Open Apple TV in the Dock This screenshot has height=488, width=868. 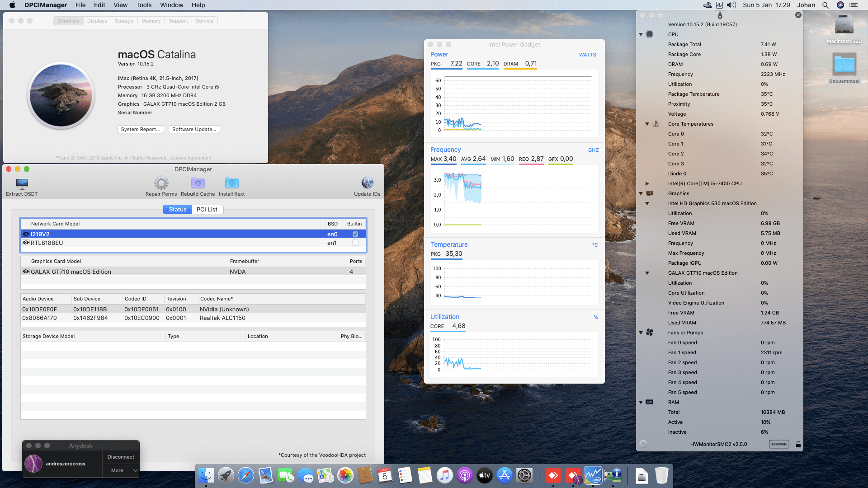(484, 475)
